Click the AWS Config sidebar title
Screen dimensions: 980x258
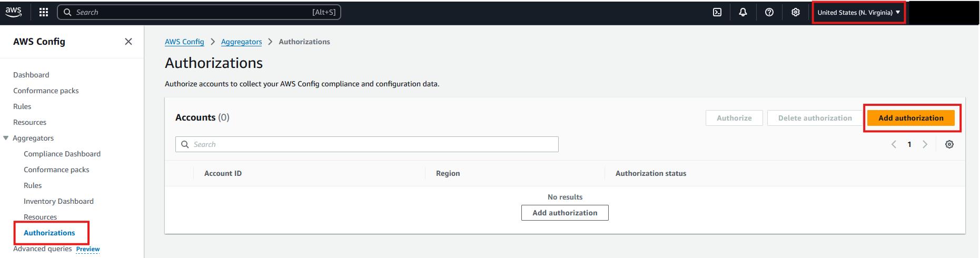[x=39, y=42]
